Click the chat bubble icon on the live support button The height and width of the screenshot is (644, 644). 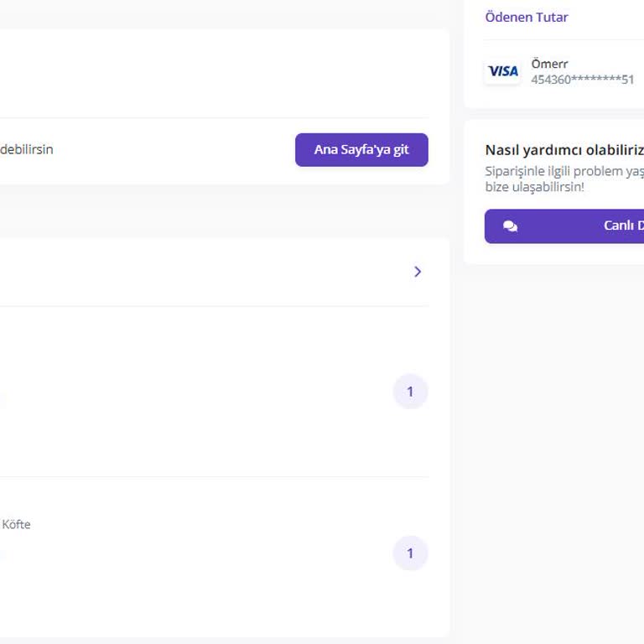510,226
